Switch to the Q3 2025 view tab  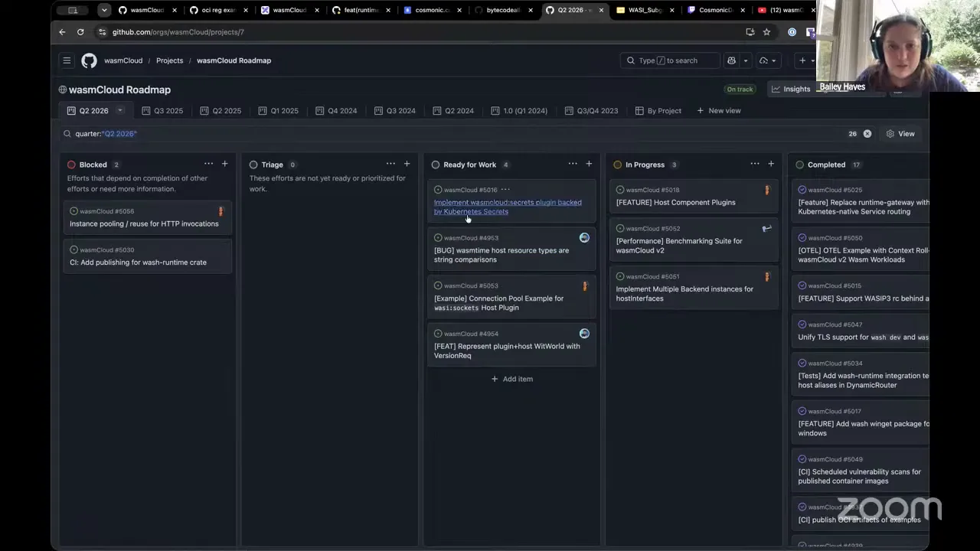tap(162, 111)
